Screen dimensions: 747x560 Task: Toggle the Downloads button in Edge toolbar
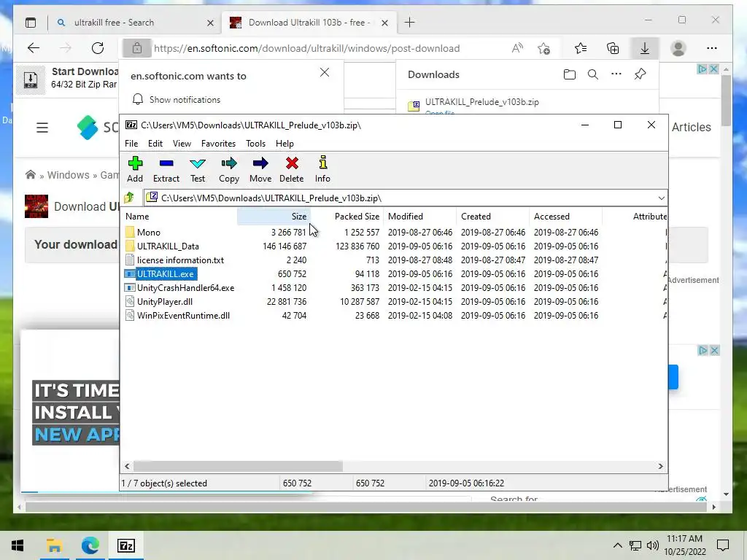pyautogui.click(x=645, y=48)
